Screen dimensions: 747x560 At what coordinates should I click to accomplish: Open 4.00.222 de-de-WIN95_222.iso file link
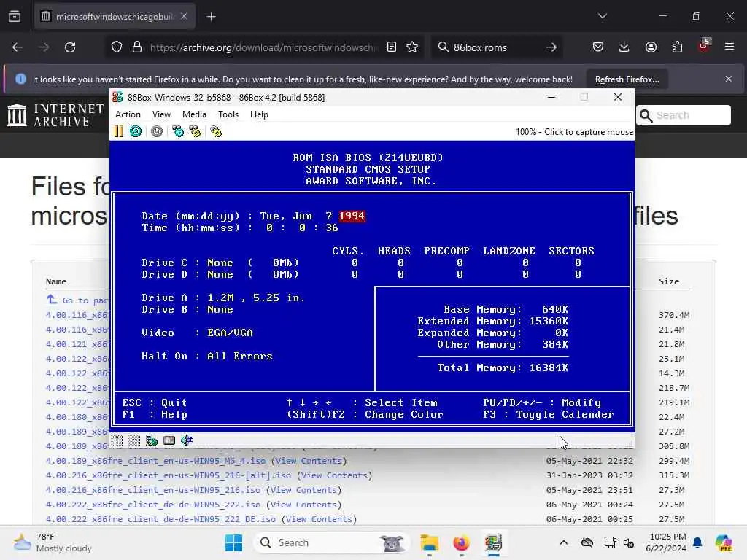click(153, 505)
